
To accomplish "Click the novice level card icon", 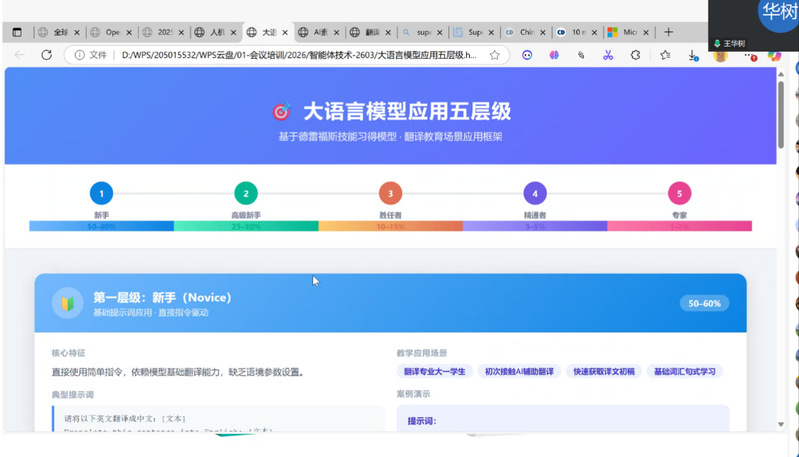I will 67,302.
